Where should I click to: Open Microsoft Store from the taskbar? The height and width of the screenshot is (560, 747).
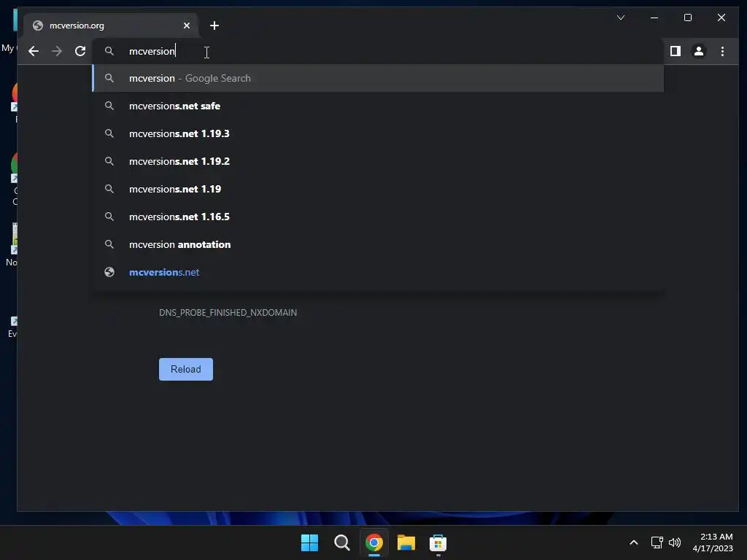[x=438, y=542]
